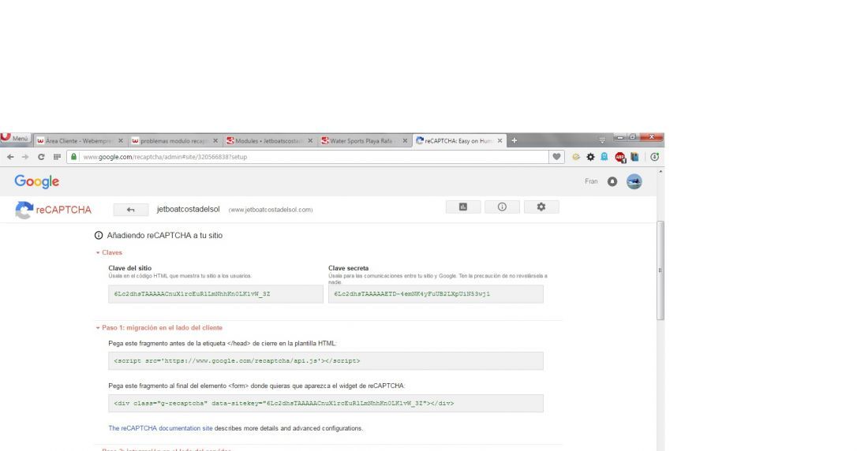Open the blue book extension icon

click(635, 157)
